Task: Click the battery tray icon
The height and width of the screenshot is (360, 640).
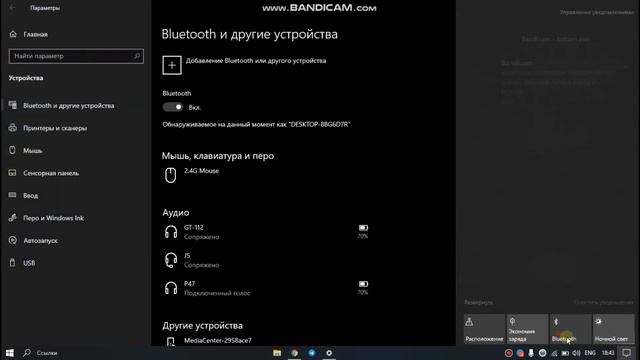Action: (x=565, y=353)
